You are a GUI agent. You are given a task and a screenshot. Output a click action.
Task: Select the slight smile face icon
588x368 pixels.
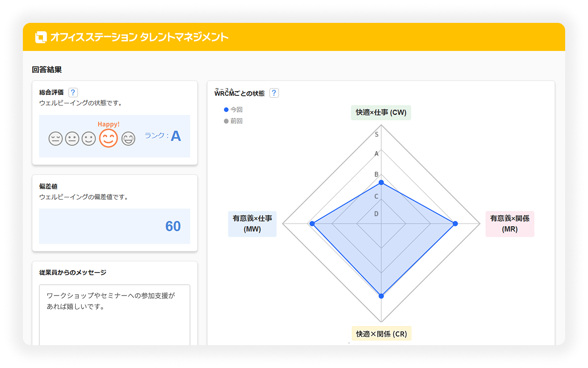coord(89,139)
